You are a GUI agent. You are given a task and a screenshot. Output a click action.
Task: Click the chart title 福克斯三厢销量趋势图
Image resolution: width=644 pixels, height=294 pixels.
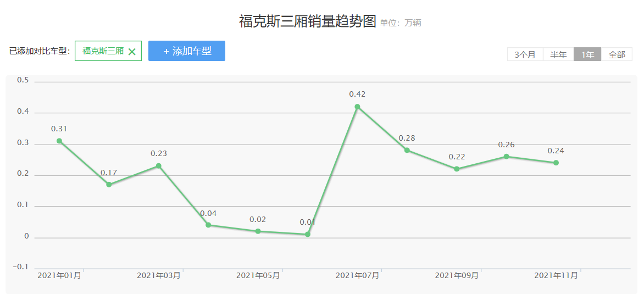[308, 21]
